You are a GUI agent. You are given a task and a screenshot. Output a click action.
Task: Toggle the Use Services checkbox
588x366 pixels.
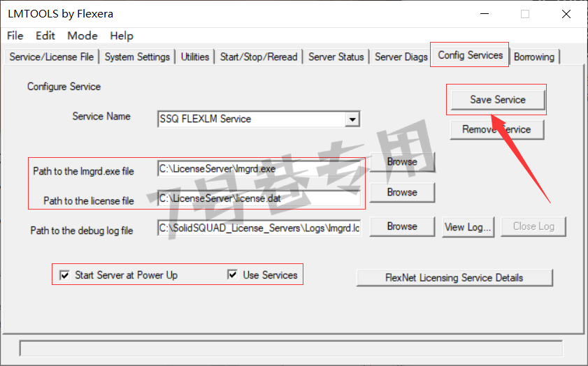[x=233, y=274]
